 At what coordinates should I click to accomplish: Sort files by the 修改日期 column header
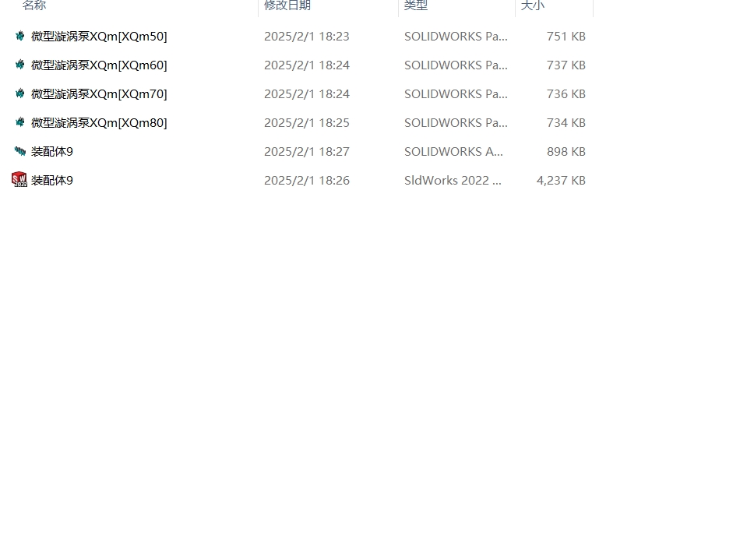pos(287,5)
